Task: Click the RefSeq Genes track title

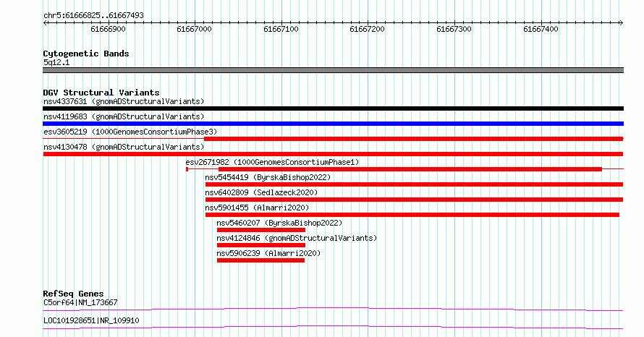Action: pyautogui.click(x=73, y=294)
